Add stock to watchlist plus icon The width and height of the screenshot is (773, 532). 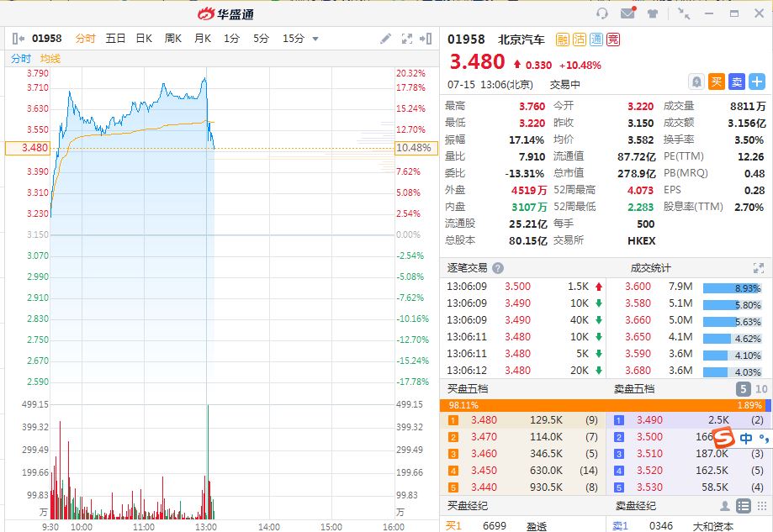tap(757, 82)
